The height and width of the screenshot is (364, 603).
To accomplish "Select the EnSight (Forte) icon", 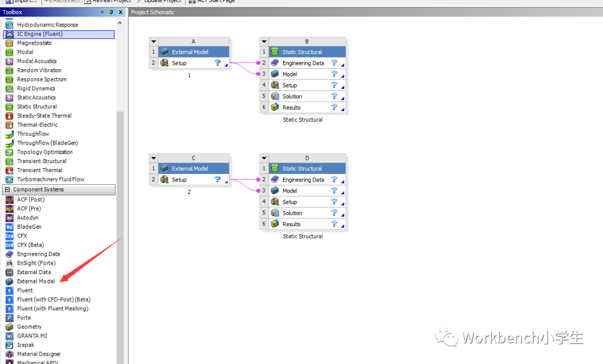I will [x=9, y=264].
